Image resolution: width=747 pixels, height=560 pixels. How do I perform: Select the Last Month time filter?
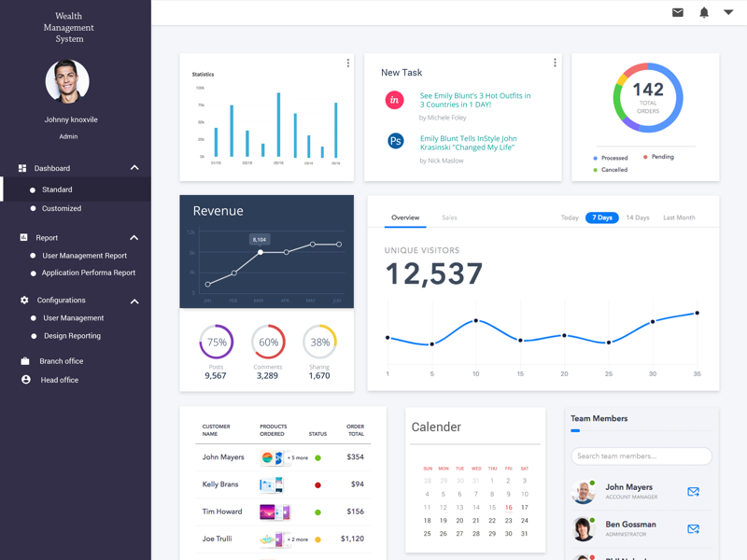tap(679, 217)
